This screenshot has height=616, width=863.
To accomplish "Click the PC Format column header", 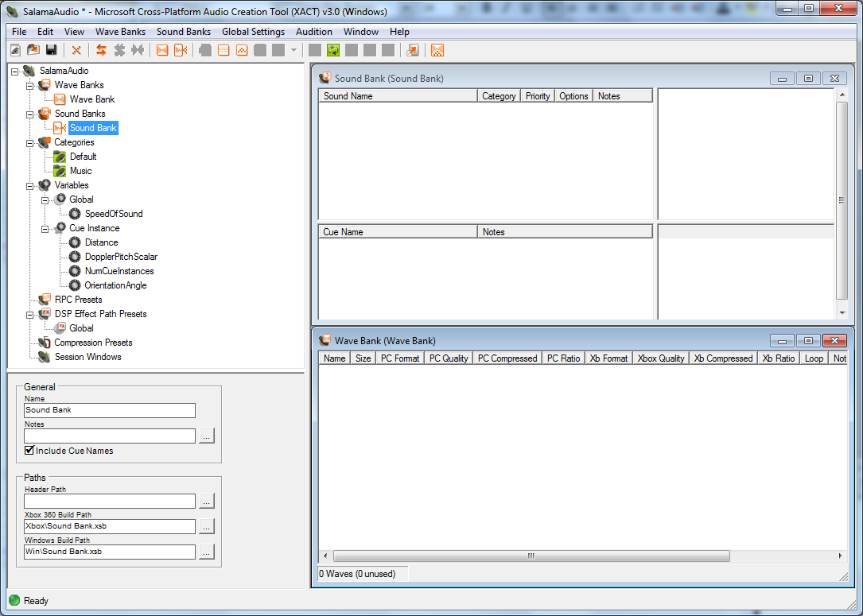I will point(400,358).
